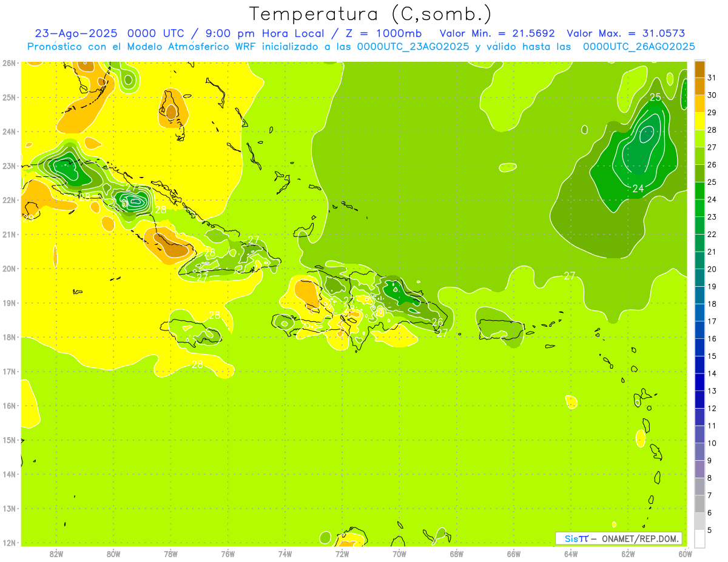Click color scale label 19
The height and width of the screenshot is (562, 728).
coord(712,286)
